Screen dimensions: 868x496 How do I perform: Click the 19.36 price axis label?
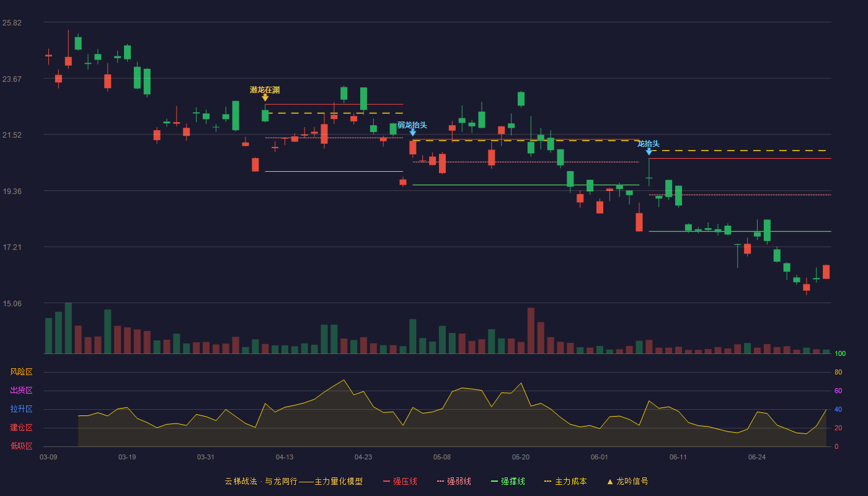click(12, 192)
